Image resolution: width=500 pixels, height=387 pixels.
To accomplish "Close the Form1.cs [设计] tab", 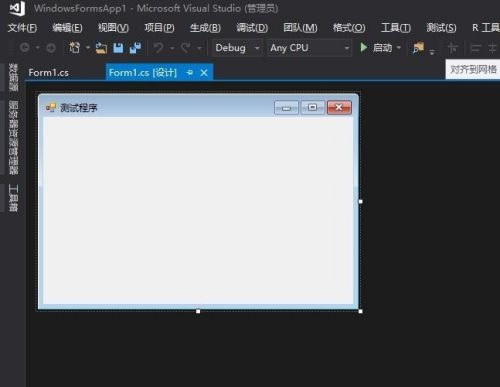I will point(204,72).
